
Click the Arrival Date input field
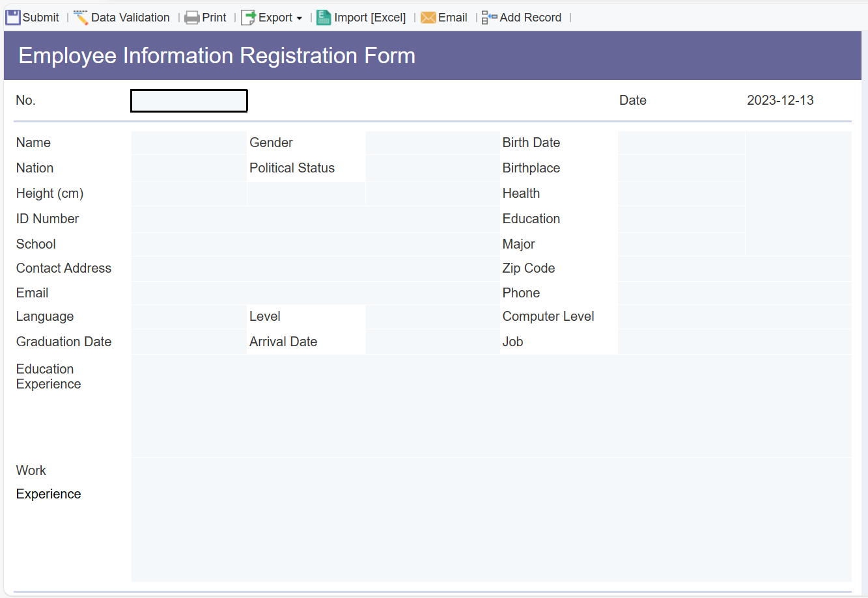click(432, 342)
